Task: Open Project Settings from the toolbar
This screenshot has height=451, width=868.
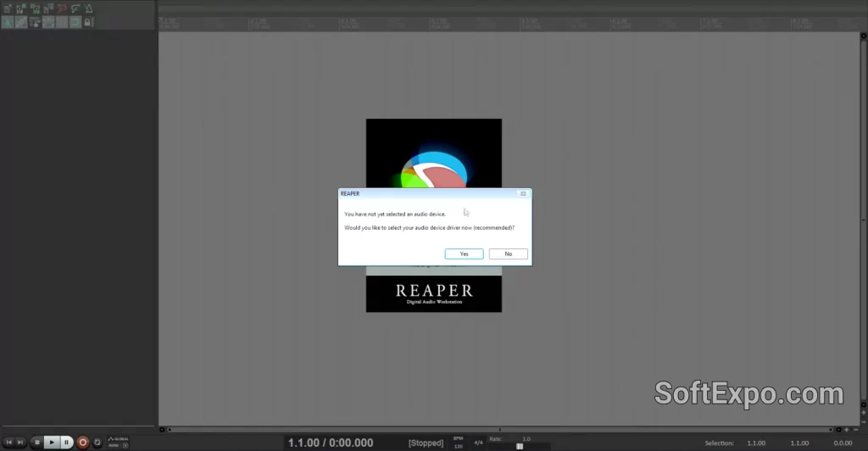Action: (x=48, y=8)
